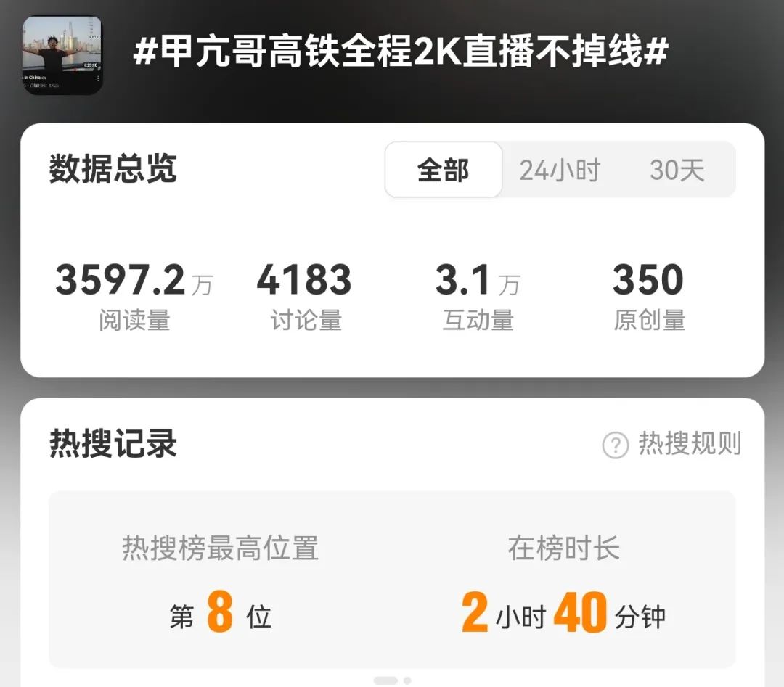The height and width of the screenshot is (687, 784).
Task: Open the topic thumbnail image
Action: (62, 54)
